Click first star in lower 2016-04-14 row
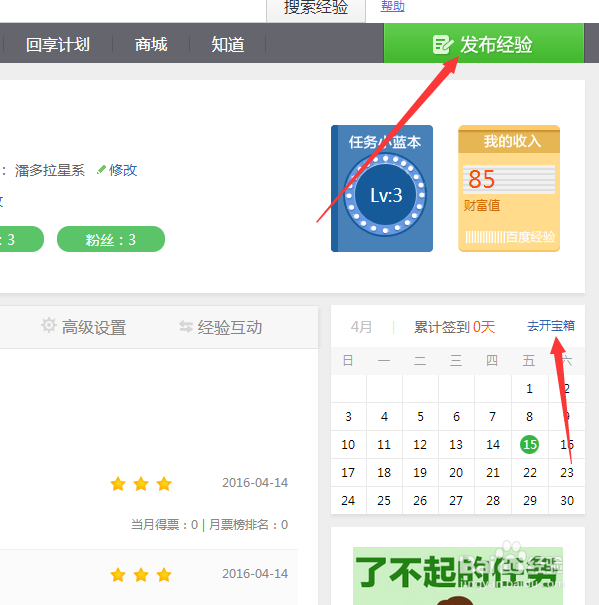The width and height of the screenshot is (599, 605). [118, 575]
